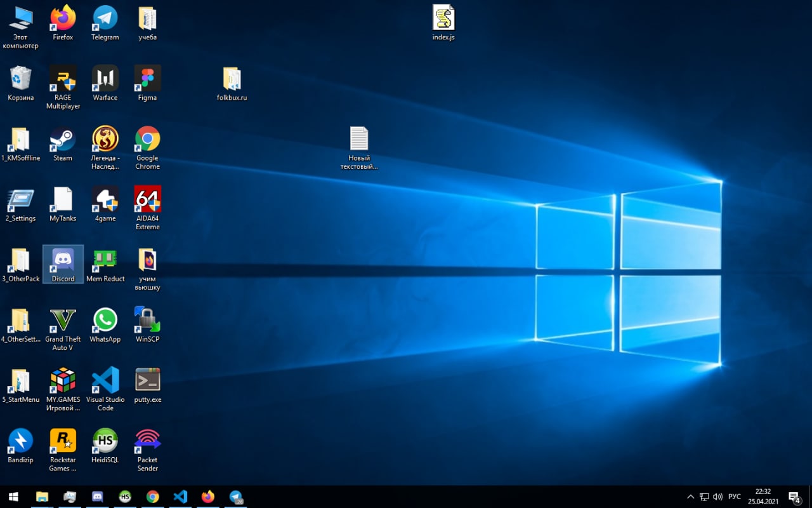Select the Bandizip shortcut icon
The height and width of the screenshot is (508, 812).
click(20, 446)
